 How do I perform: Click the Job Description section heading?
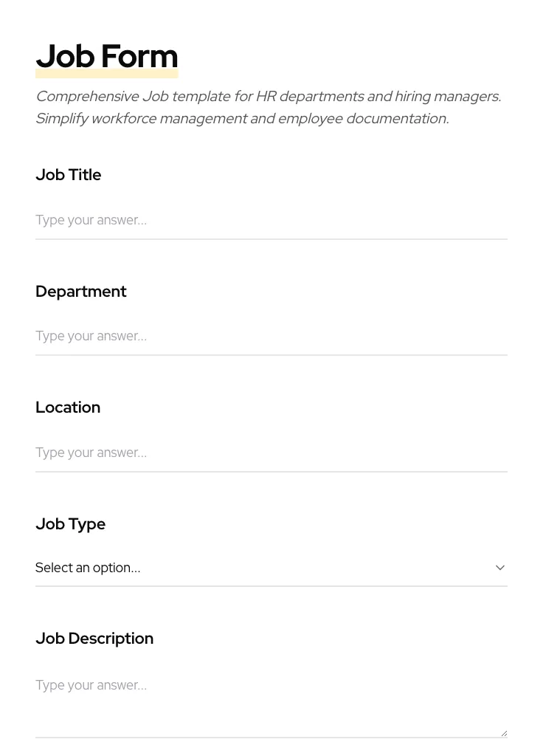tap(94, 639)
